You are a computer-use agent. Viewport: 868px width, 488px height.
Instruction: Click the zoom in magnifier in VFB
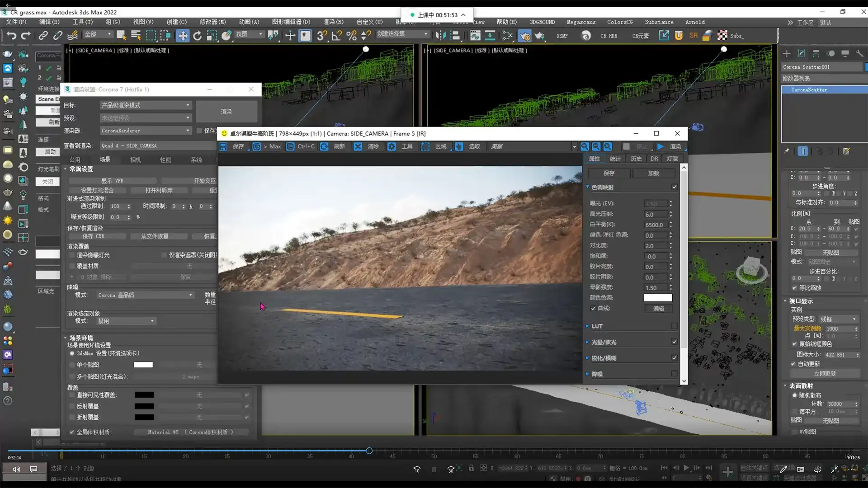[585, 146]
